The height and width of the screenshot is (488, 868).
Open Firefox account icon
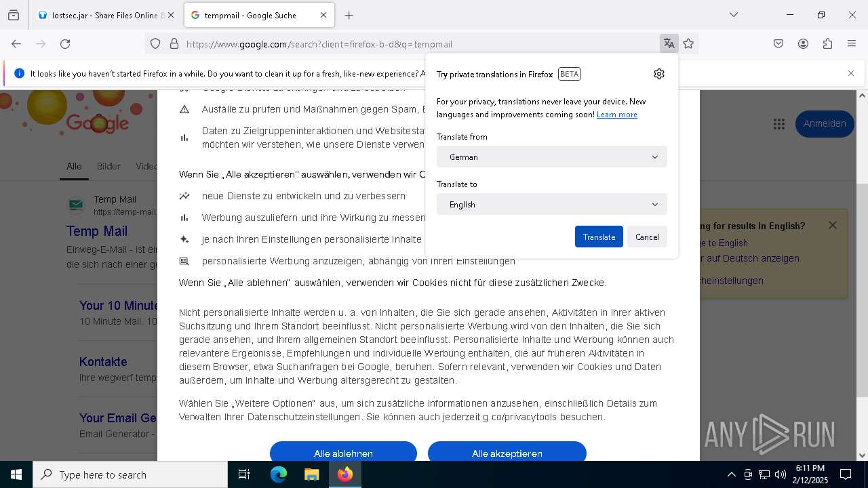coord(803,44)
